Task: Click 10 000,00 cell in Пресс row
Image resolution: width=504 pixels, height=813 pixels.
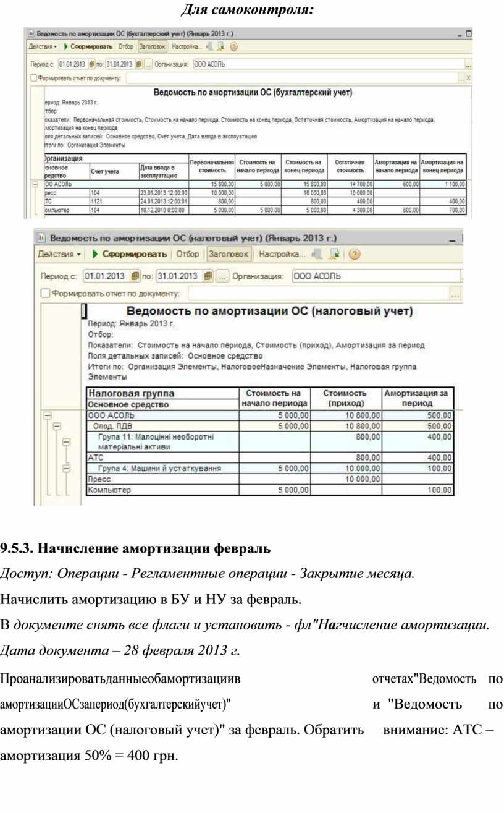Action: point(345,479)
